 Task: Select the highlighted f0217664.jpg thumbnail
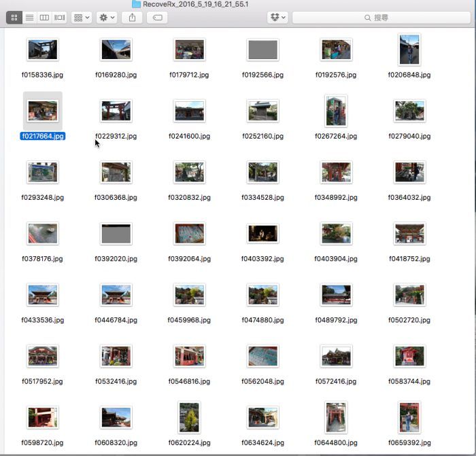tap(42, 111)
